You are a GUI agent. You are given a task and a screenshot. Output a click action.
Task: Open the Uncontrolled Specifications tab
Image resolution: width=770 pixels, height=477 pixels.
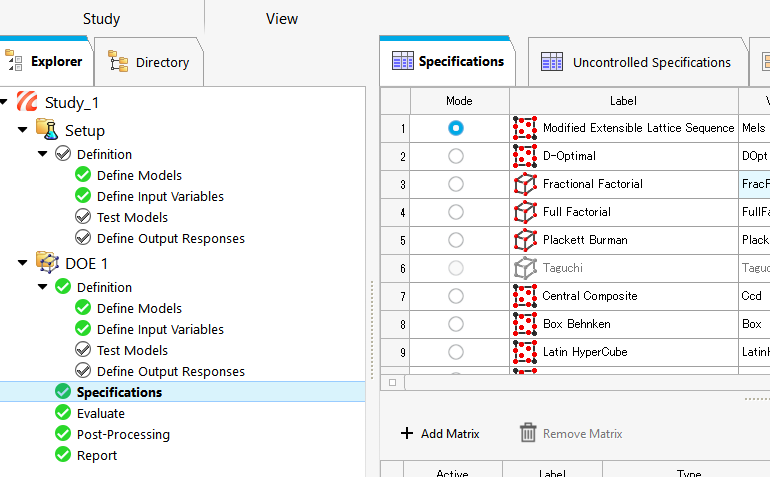(x=636, y=62)
